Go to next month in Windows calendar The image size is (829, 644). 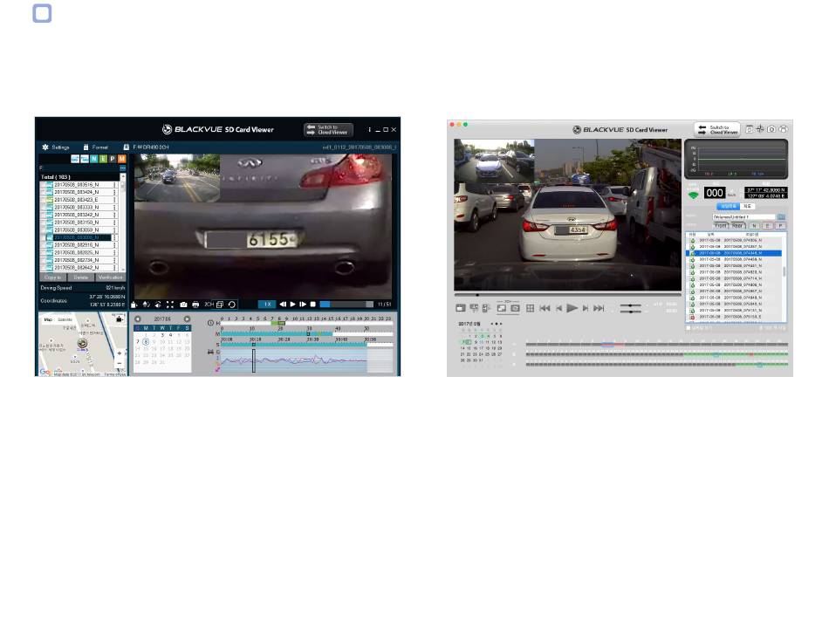coord(187,319)
